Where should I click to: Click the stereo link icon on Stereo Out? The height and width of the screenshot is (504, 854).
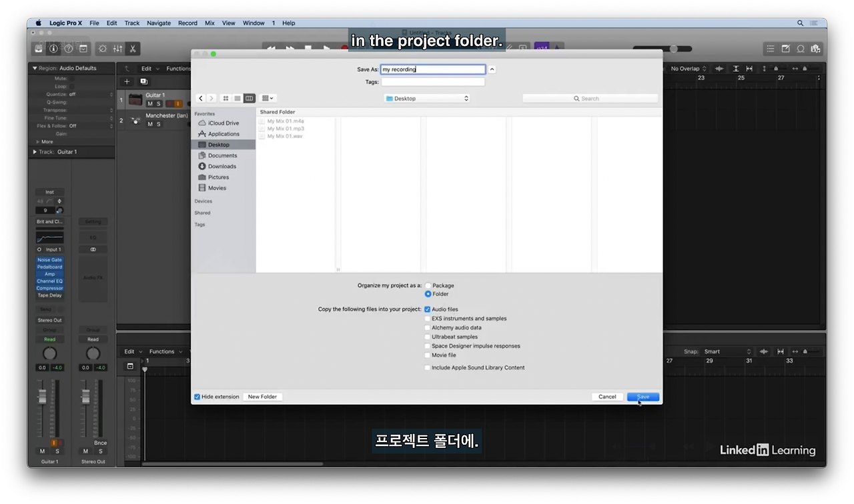93,249
